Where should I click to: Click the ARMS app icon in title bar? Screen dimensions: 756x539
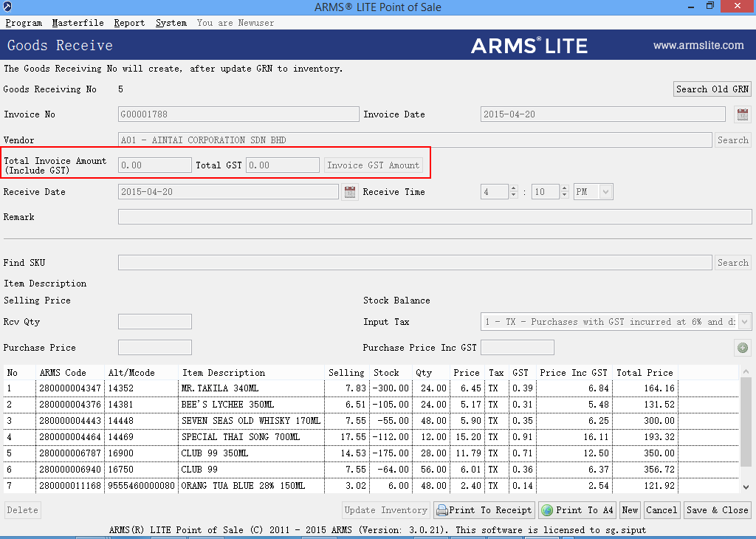click(7, 7)
